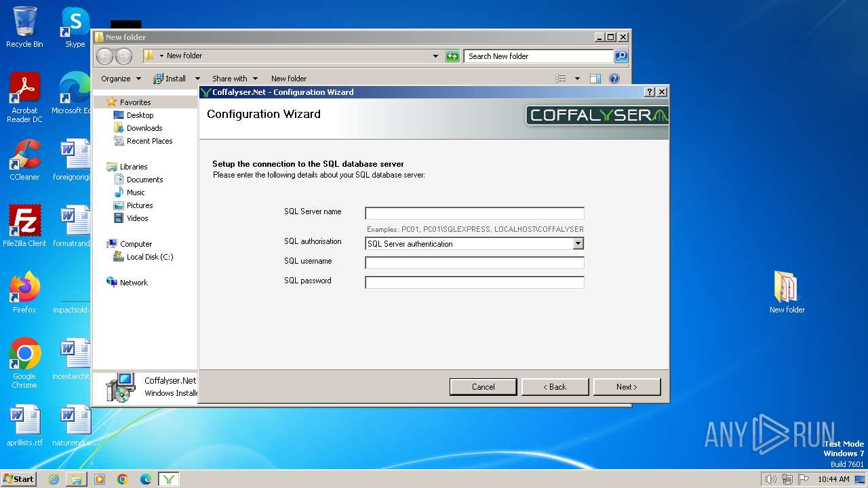Open Pictures library
868x488 pixels.
140,205
